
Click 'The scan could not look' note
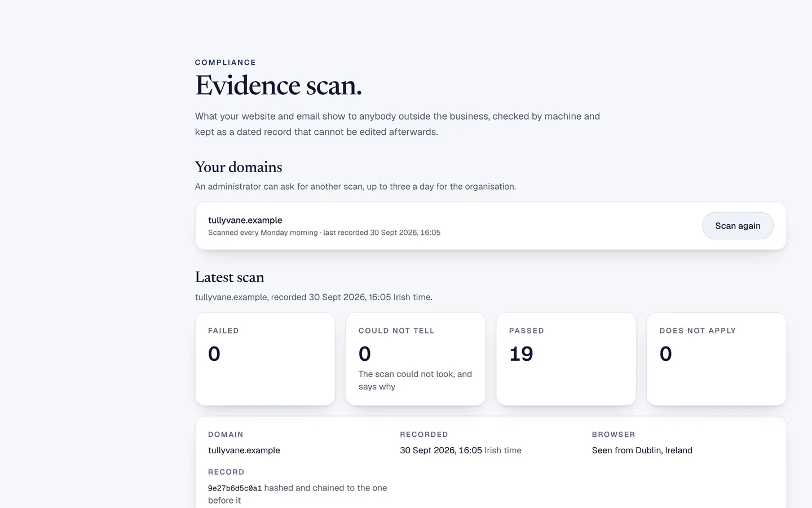[x=415, y=380]
